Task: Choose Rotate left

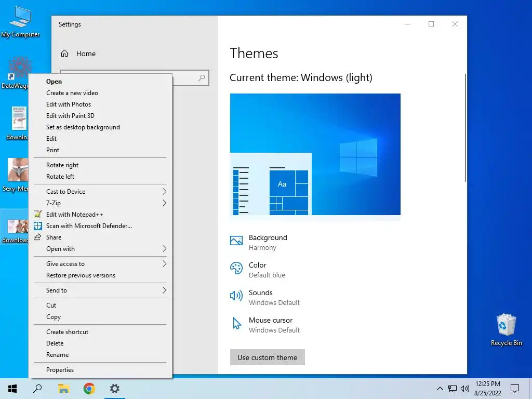Action: pos(100,177)
